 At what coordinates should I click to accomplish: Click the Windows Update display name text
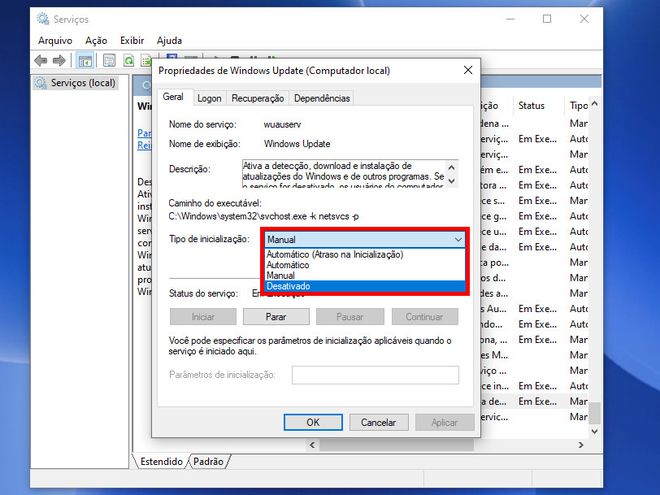297,144
